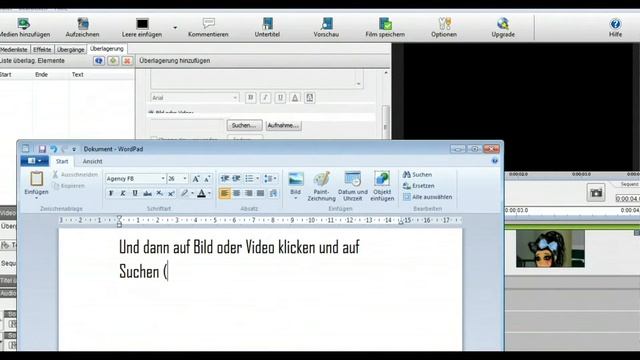This screenshot has height=360, width=640.
Task: Open the Leere einfügen dropdown arrow
Action: [175, 28]
